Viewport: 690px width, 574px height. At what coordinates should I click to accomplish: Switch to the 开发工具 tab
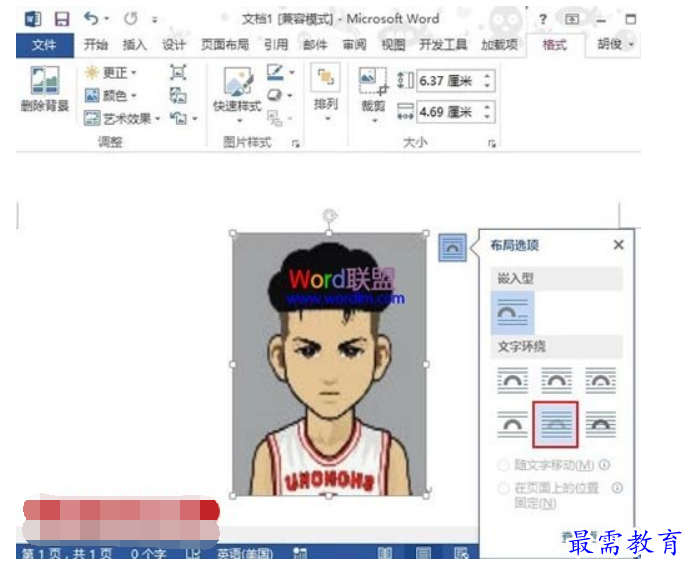coord(443,44)
